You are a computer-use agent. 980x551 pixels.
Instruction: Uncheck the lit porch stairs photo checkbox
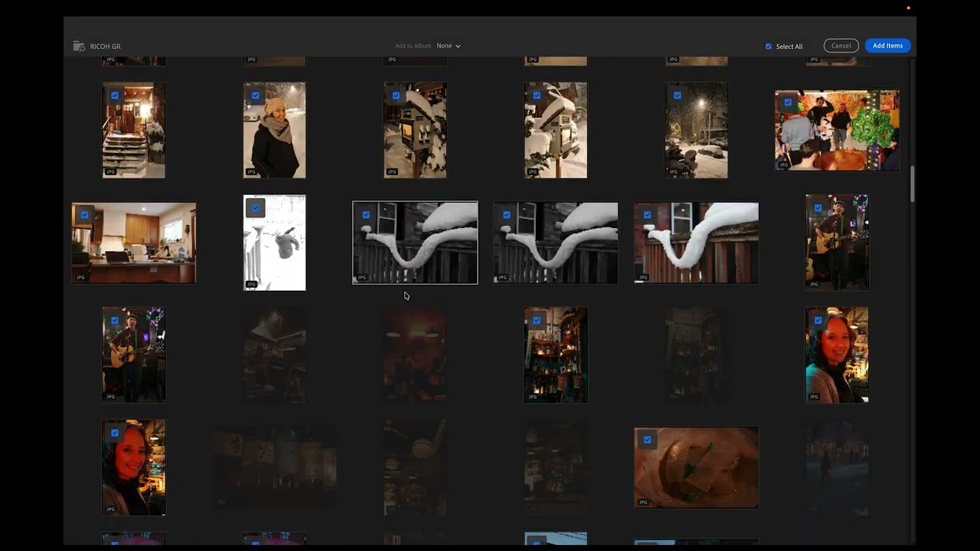click(115, 96)
